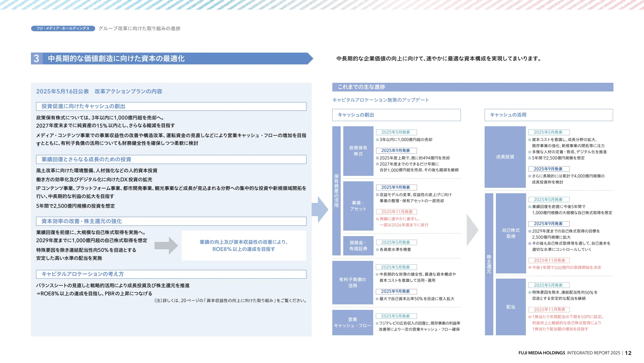The width and height of the screenshot is (644, 363).
Task: Click the 営業キャッシュ・フロー category block
Action: (353, 322)
